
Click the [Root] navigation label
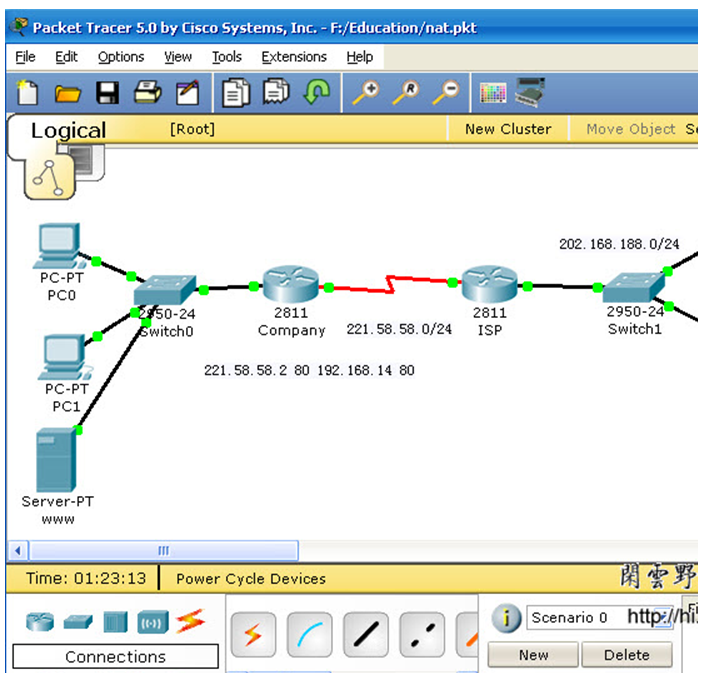(192, 130)
